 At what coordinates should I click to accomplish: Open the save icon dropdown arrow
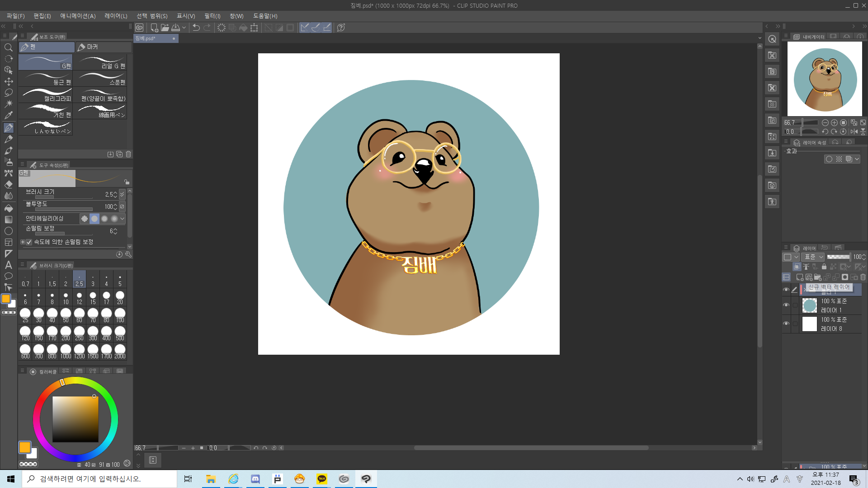tap(184, 28)
